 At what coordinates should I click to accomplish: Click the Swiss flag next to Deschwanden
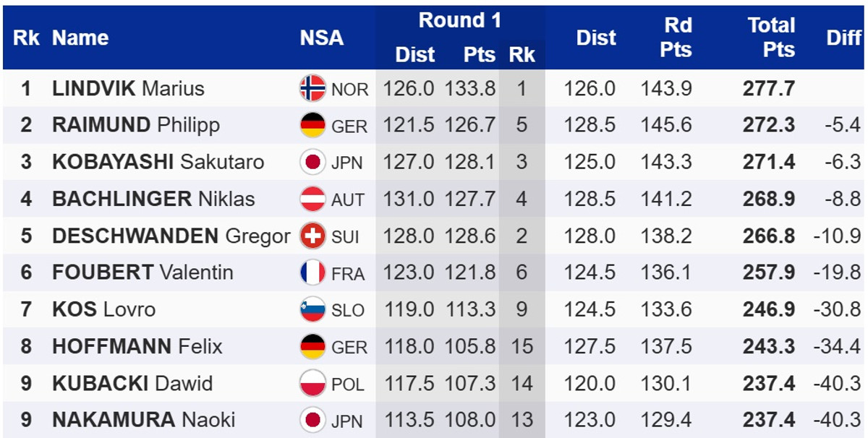(312, 236)
